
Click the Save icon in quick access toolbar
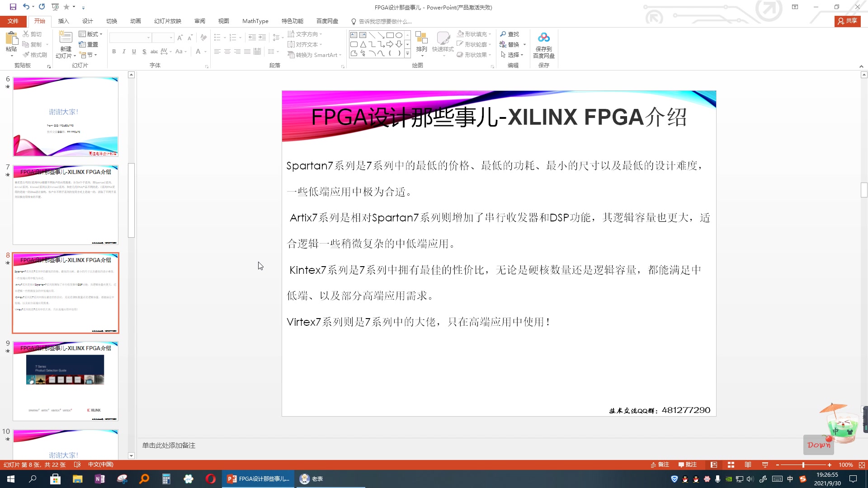point(13,7)
